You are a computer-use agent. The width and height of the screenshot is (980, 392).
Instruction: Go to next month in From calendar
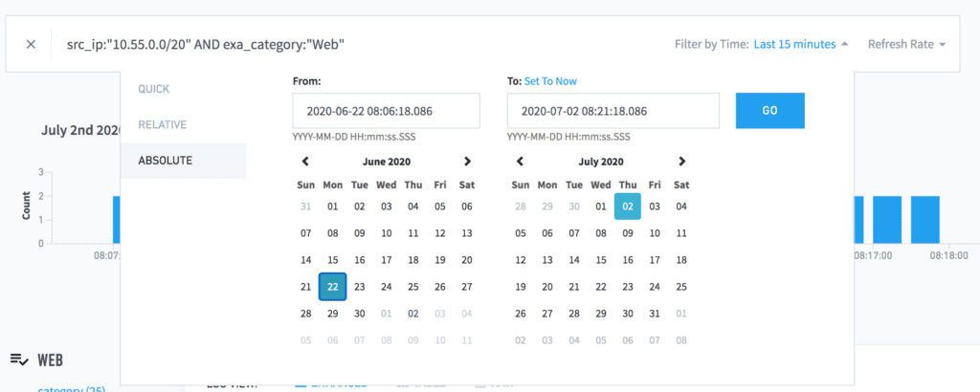coord(467,162)
